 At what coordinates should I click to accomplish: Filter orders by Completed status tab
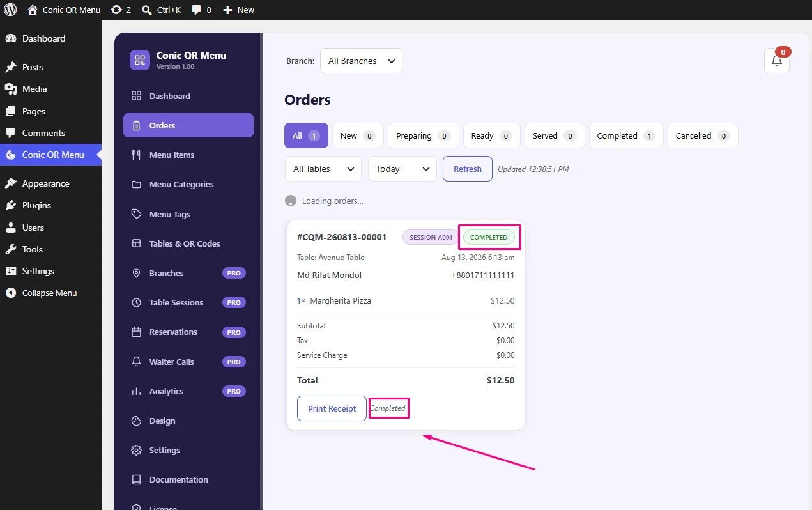626,135
